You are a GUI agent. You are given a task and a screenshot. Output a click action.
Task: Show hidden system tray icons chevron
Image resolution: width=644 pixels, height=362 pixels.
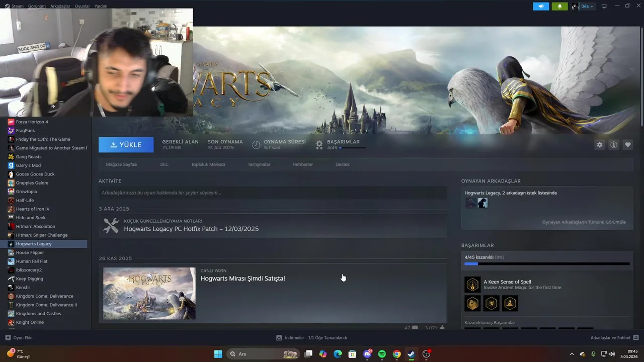point(572,354)
